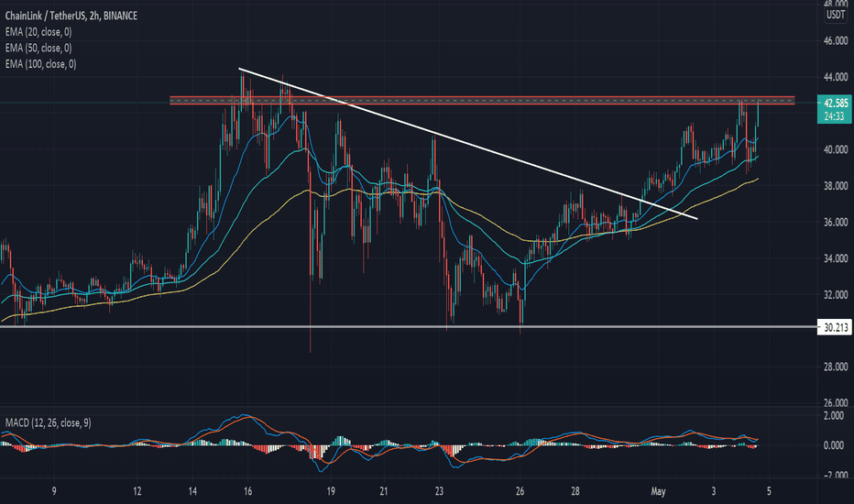Image resolution: width=854 pixels, height=504 pixels.
Task: Click the 12 date label on time axis
Action: (x=137, y=491)
